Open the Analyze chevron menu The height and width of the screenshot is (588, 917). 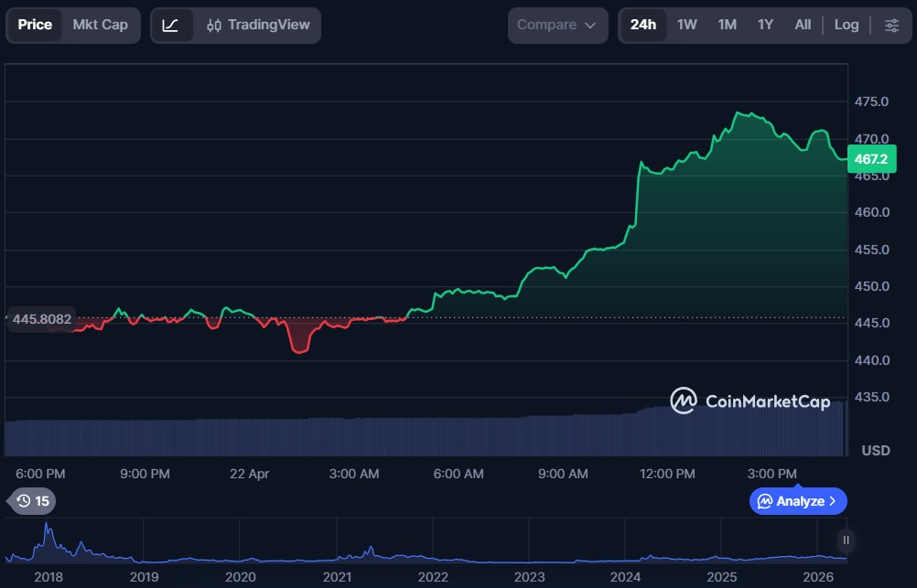point(798,501)
